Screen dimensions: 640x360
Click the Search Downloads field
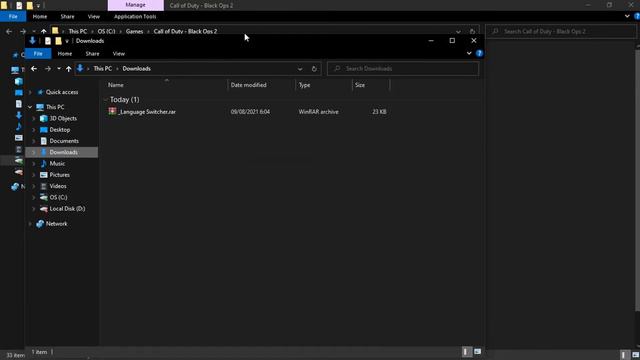point(403,69)
